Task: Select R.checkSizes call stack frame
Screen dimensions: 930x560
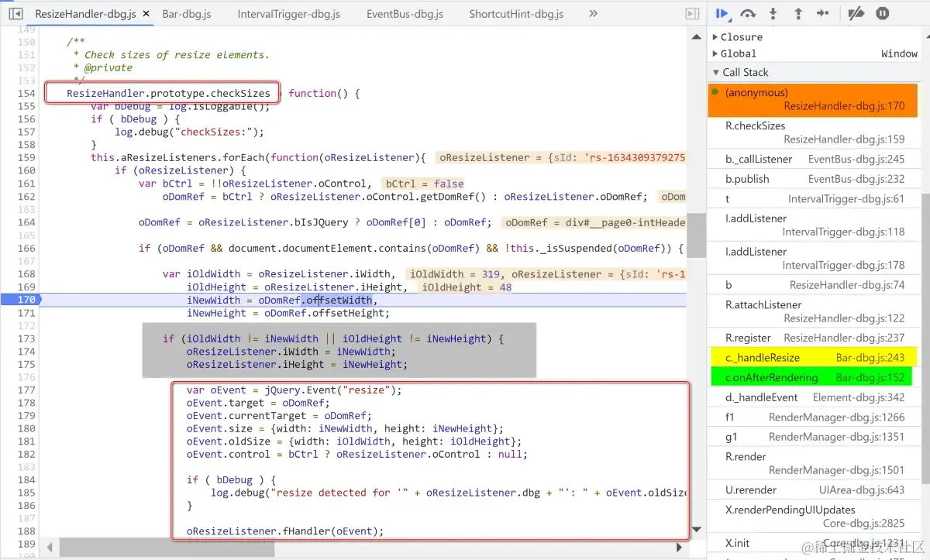Action: coord(812,132)
